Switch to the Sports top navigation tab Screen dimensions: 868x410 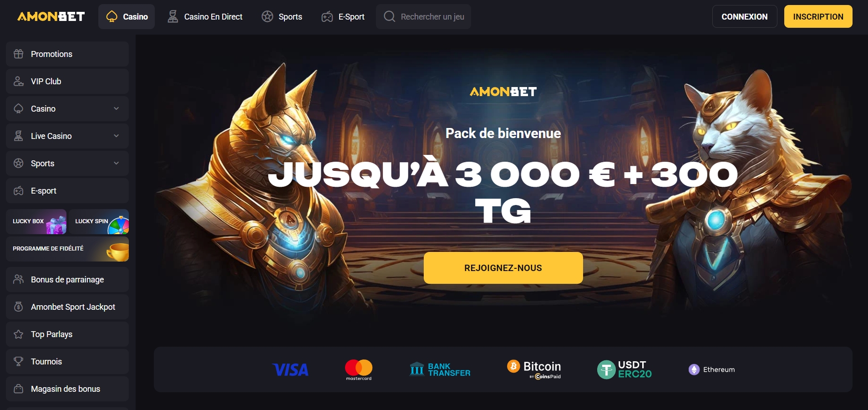point(282,16)
